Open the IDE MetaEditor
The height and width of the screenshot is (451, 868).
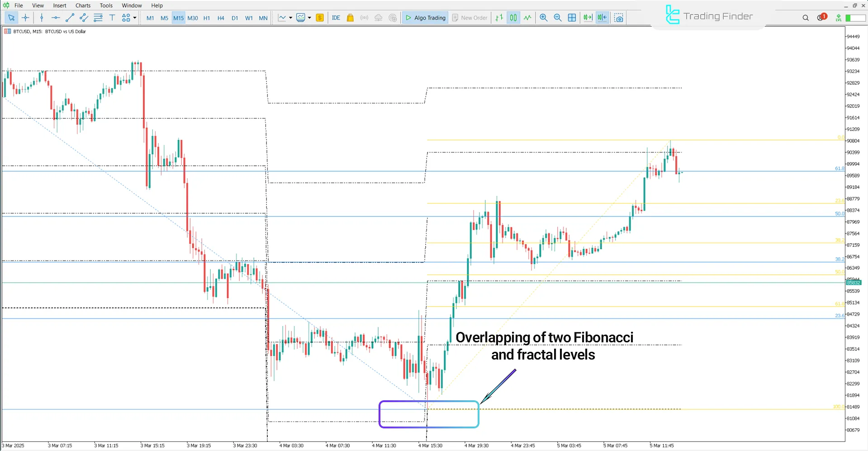[336, 18]
